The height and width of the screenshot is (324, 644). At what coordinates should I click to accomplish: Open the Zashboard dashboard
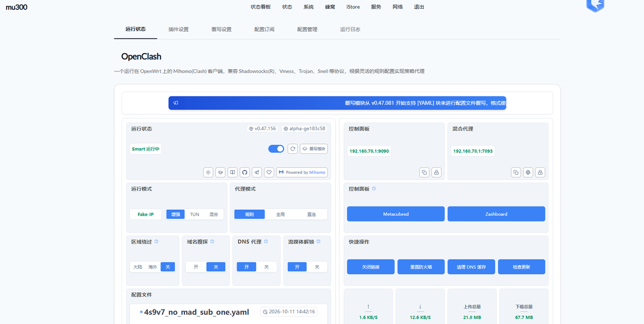coord(496,213)
